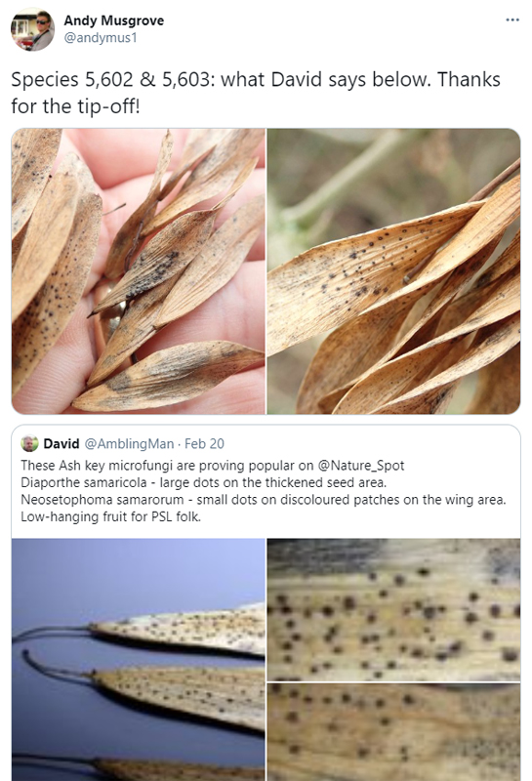This screenshot has height=781, width=532.
Task: Click David's small profile avatar in quoted tweet
Action: click(x=29, y=443)
